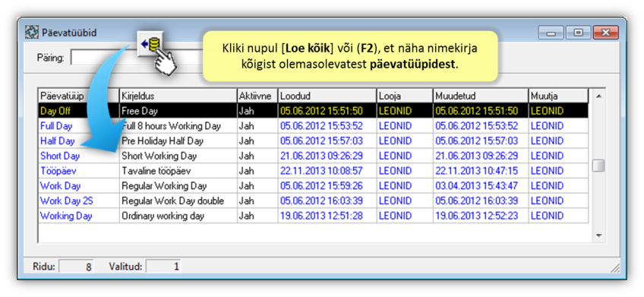644x297 pixels.
Task: Click Regular Working Day description cell
Action: pos(178,186)
